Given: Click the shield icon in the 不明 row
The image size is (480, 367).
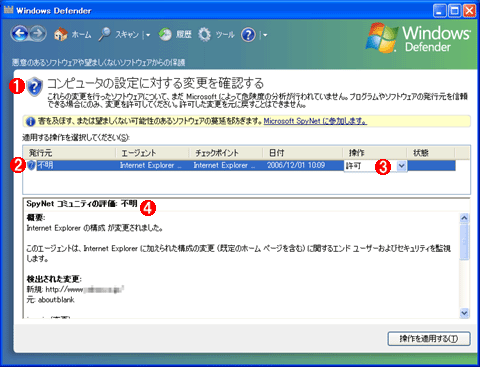Looking at the screenshot, I should 31,165.
